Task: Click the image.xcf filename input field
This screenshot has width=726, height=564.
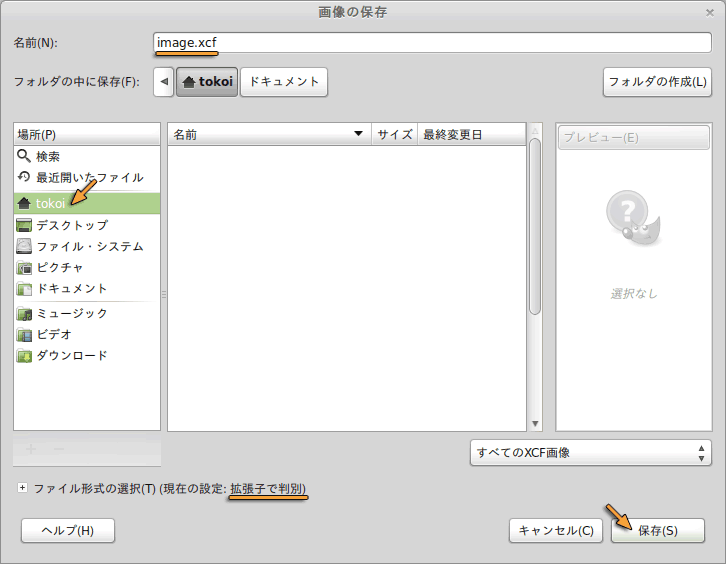Action: (431, 42)
